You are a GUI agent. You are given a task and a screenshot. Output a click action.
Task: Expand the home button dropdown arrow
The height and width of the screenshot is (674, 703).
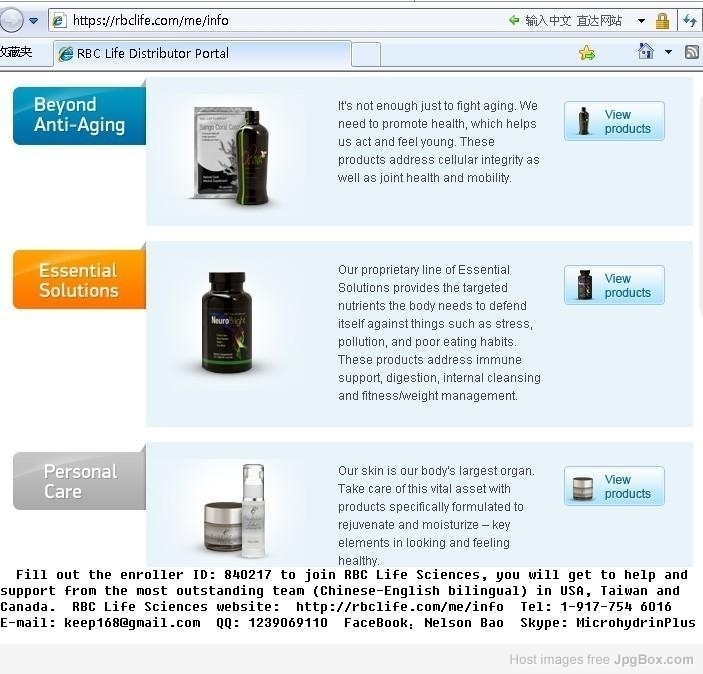coord(668,52)
